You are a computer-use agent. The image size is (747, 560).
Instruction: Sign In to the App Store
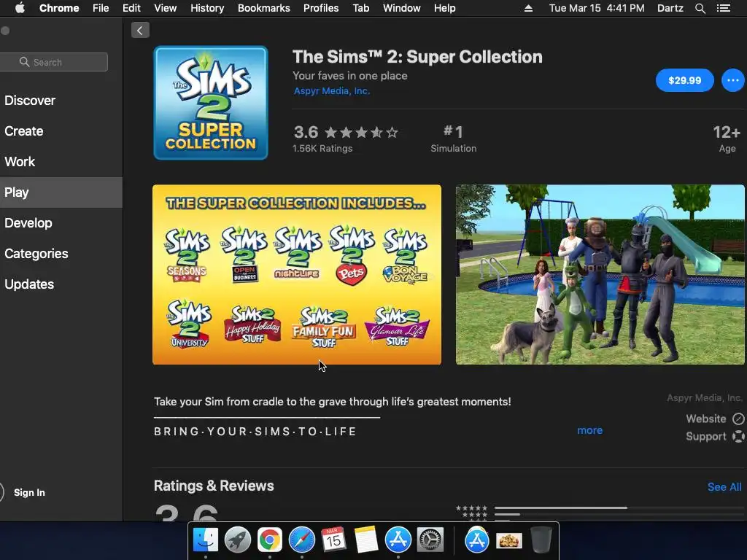29,492
